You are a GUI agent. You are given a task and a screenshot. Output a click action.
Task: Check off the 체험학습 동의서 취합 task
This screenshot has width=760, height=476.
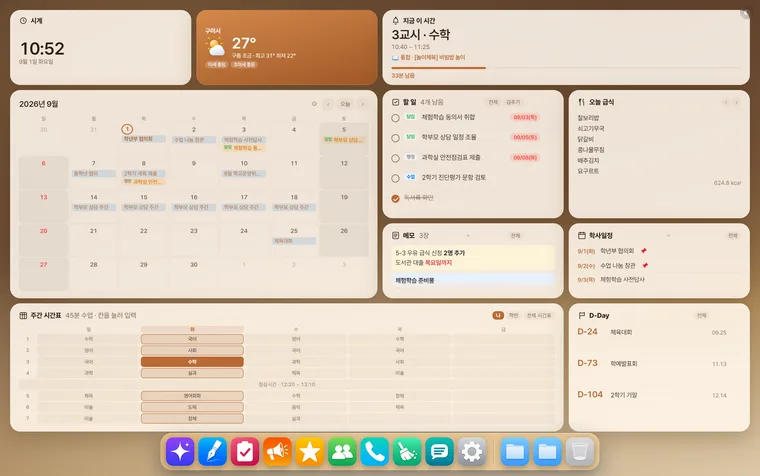[x=396, y=118]
